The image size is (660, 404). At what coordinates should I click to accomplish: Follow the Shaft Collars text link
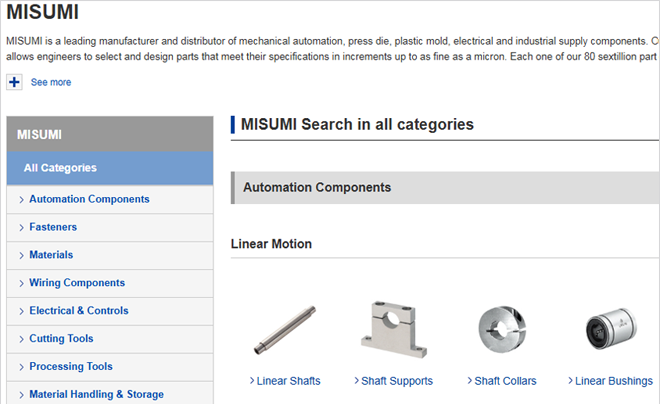click(505, 381)
